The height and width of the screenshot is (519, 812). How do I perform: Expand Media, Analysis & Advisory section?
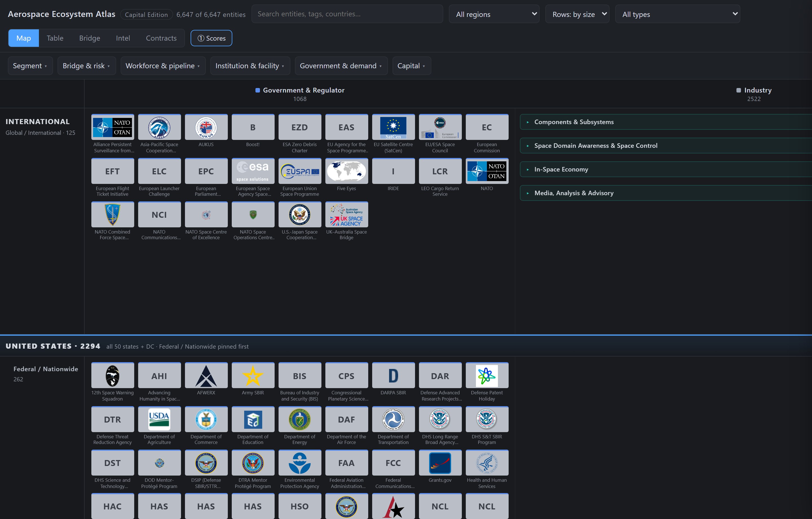click(666, 193)
